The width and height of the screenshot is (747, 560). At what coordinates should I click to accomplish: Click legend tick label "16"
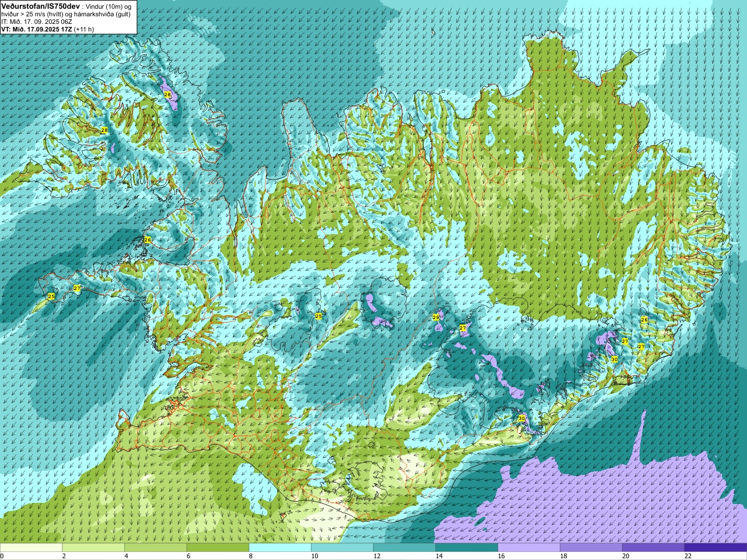pyautogui.click(x=501, y=556)
